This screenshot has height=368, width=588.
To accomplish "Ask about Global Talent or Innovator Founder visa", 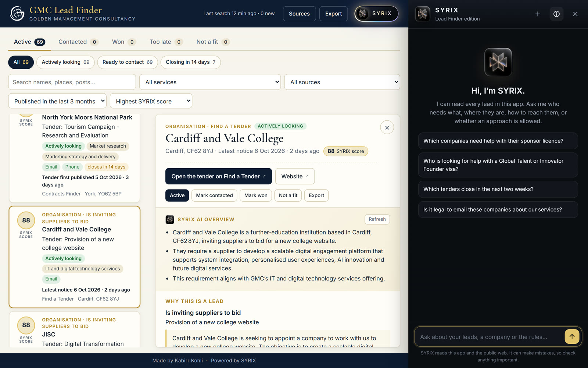I will [x=498, y=165].
